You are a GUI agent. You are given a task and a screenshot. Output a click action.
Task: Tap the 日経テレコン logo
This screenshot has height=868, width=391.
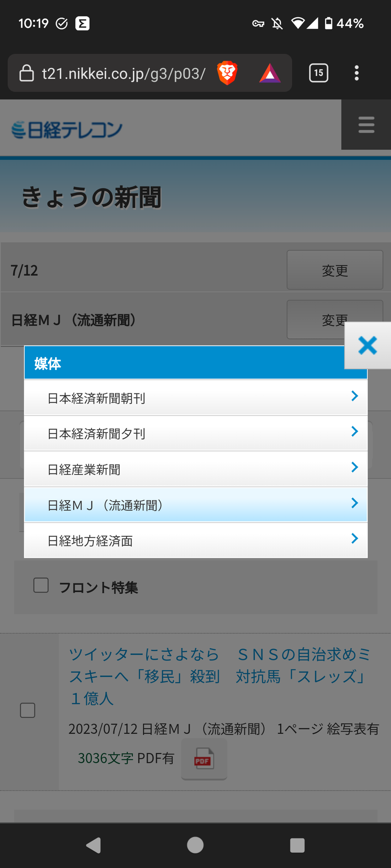pos(67,130)
